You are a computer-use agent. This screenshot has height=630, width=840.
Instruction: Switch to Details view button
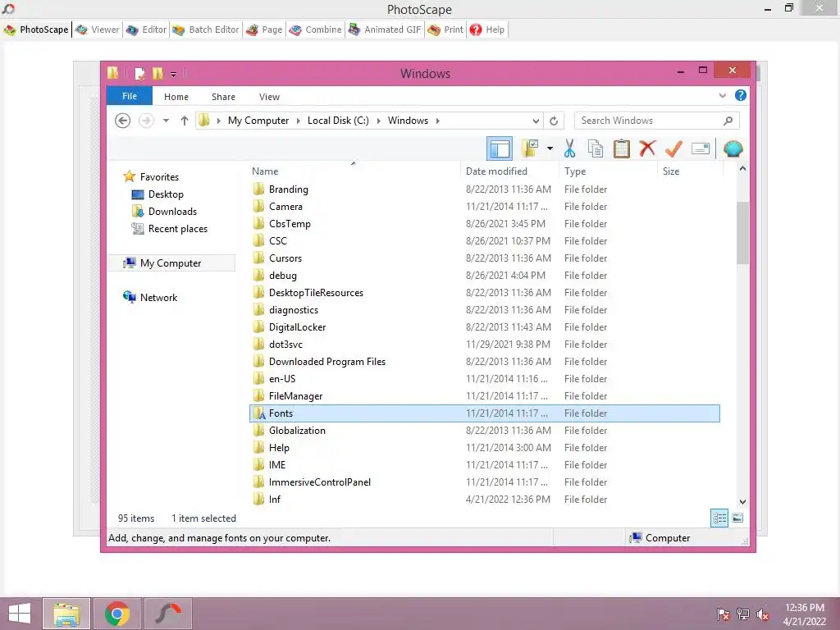[x=719, y=518]
